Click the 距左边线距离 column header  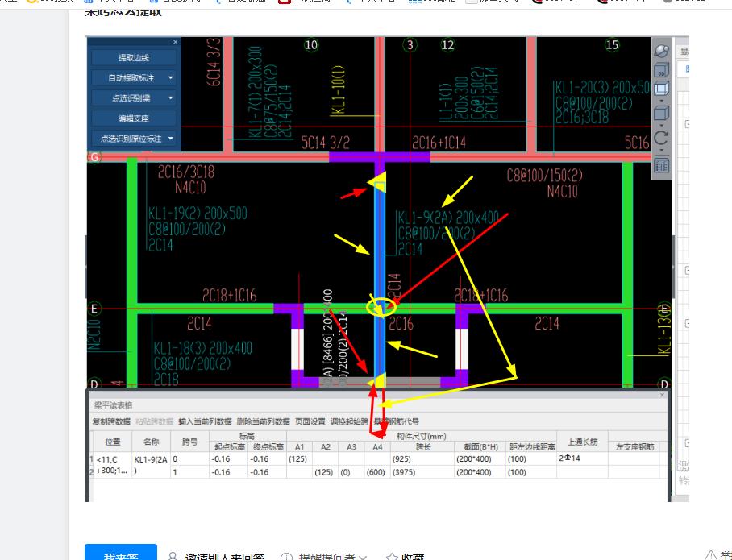pos(532,446)
